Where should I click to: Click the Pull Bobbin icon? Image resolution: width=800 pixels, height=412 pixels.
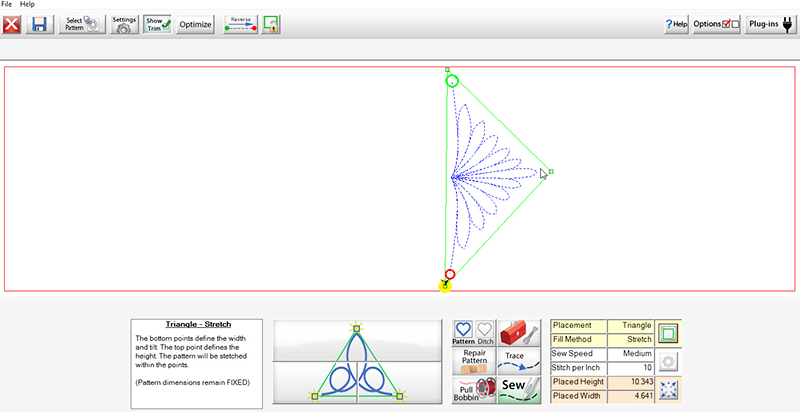coord(474,389)
